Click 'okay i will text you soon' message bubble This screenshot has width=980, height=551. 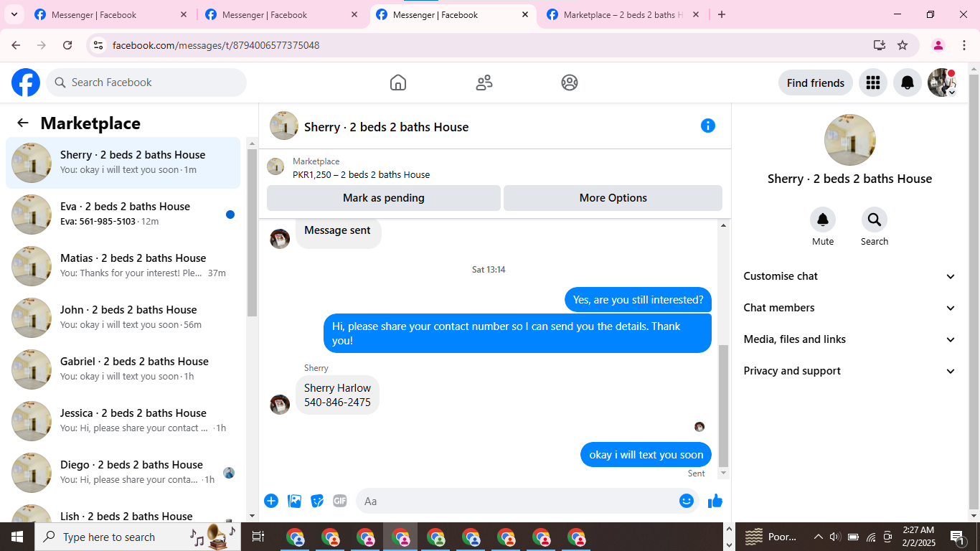(x=646, y=455)
